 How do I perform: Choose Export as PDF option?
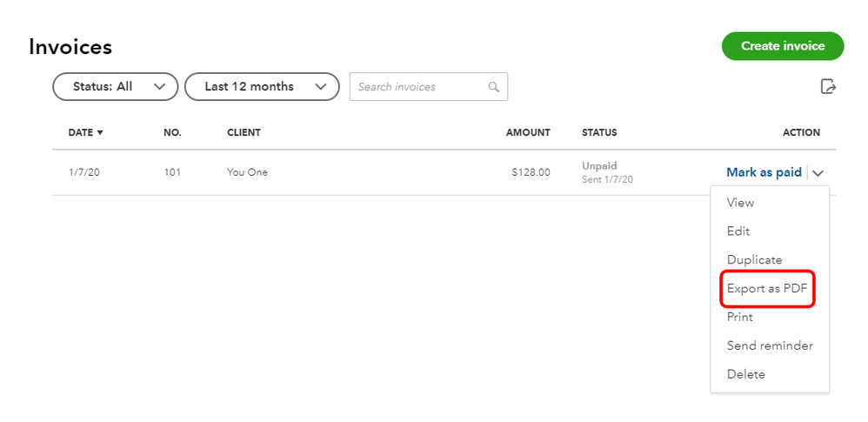coord(767,289)
